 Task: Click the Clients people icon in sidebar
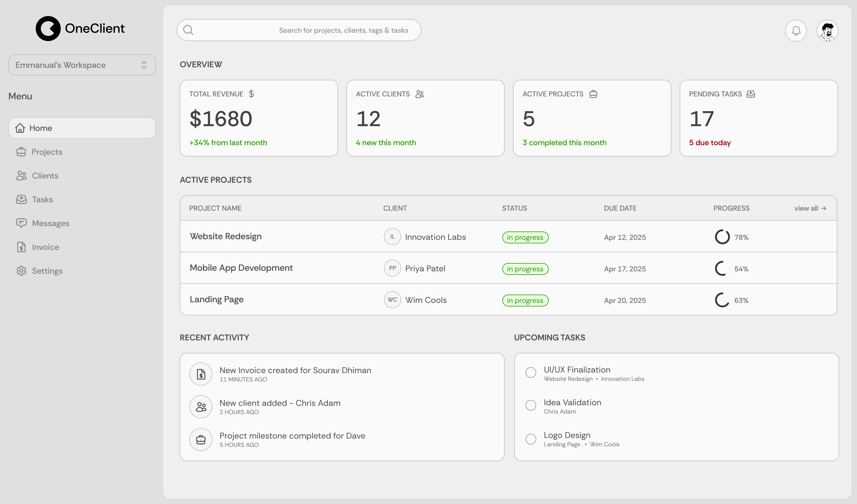click(21, 176)
